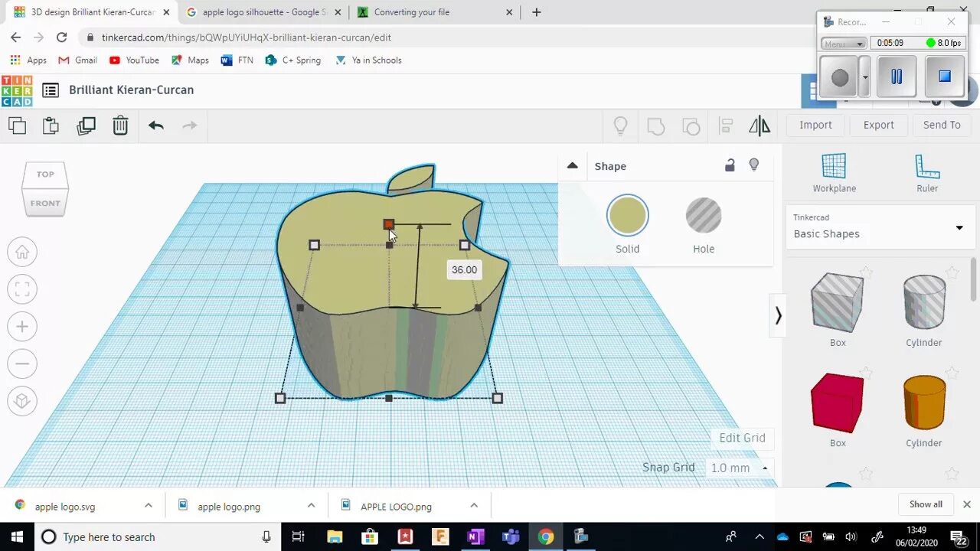Undo the last action
This screenshot has height=551, width=980.
(156, 126)
